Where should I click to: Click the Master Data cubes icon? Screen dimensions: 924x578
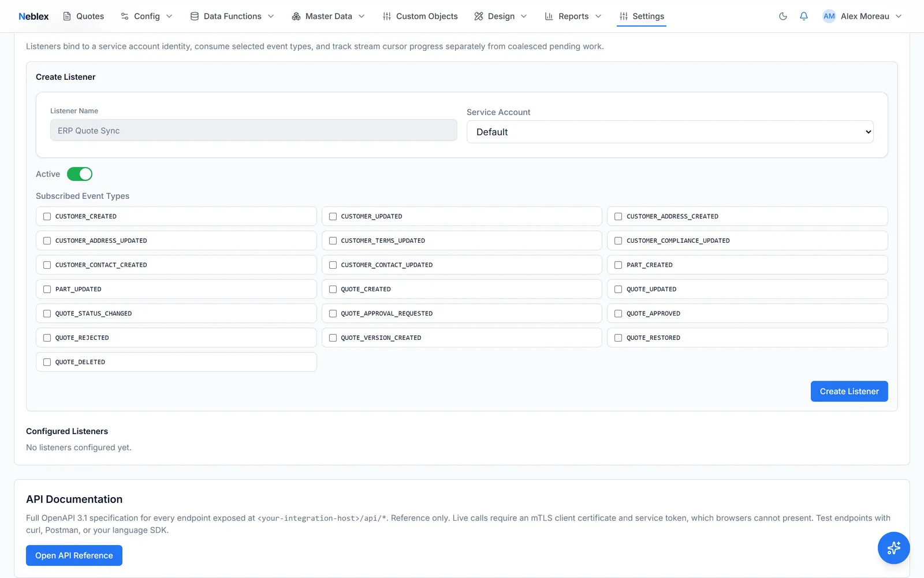point(296,16)
